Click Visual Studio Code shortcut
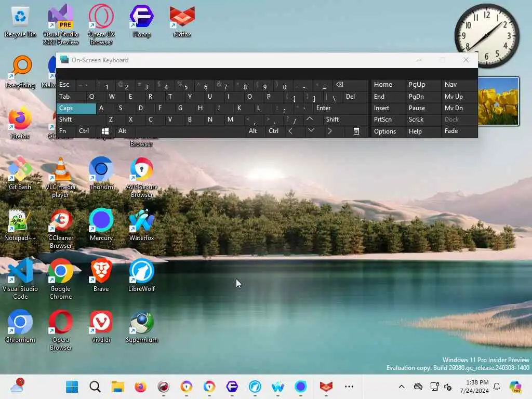 (20, 279)
